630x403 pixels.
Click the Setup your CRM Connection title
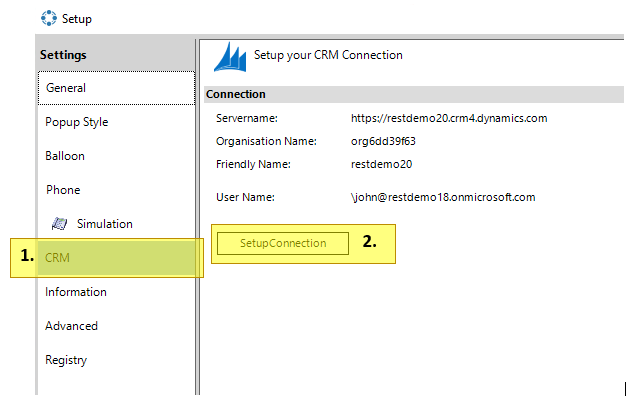(x=328, y=55)
